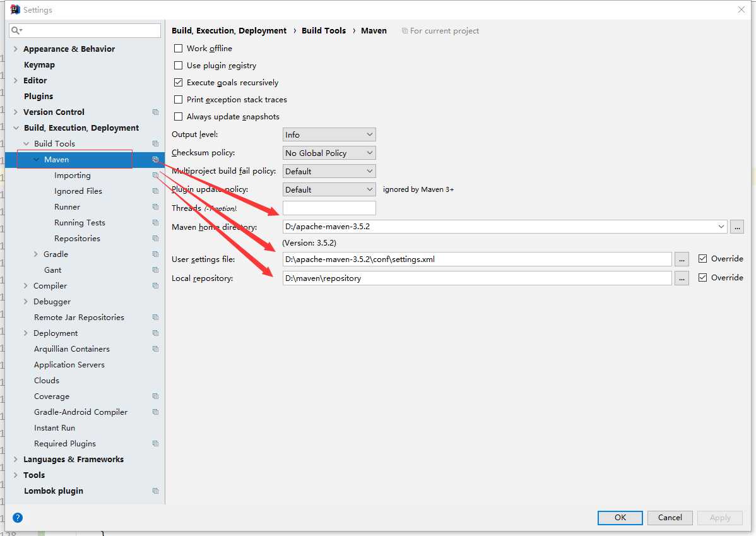Open help with the question mark icon
This screenshot has height=536, width=756.
[x=18, y=518]
